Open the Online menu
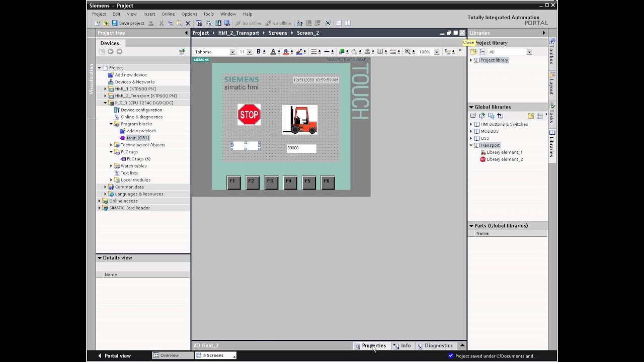 tap(168, 14)
